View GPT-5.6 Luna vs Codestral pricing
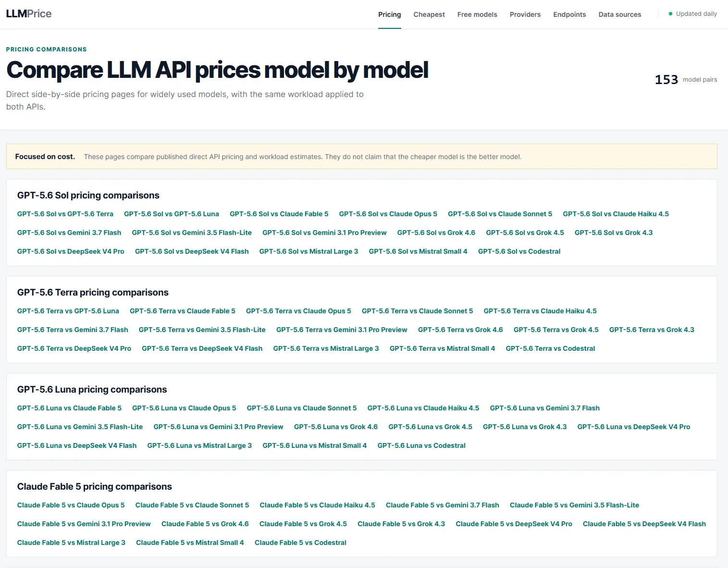Image resolution: width=728 pixels, height=568 pixels. 421,445
